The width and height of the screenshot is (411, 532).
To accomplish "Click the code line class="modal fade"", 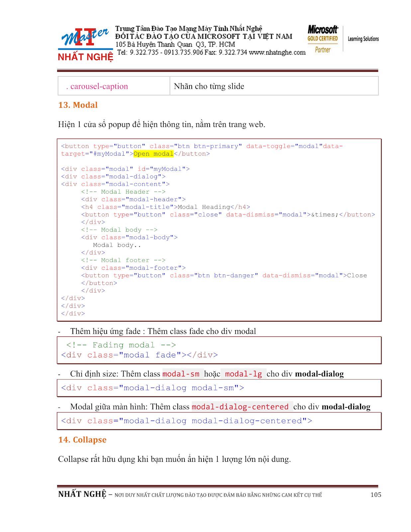I will point(140,355).
